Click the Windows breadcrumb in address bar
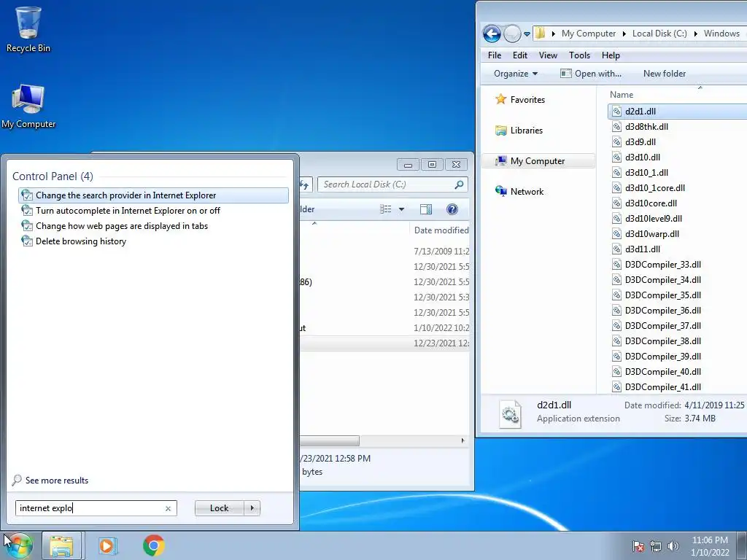 pos(721,34)
